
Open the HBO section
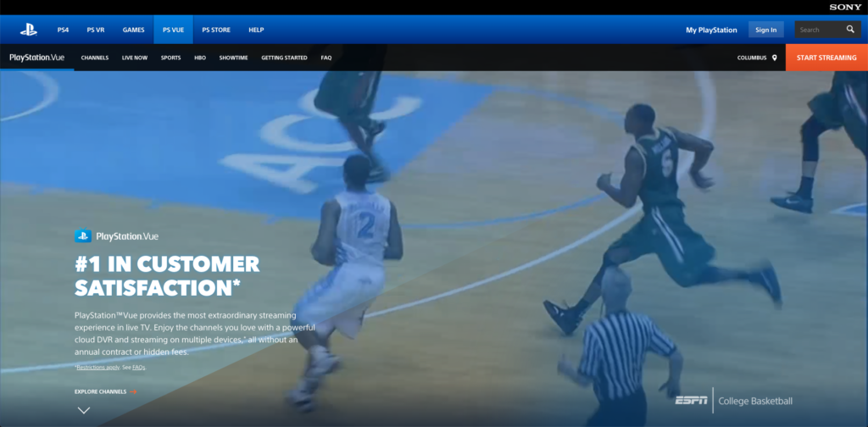point(200,58)
